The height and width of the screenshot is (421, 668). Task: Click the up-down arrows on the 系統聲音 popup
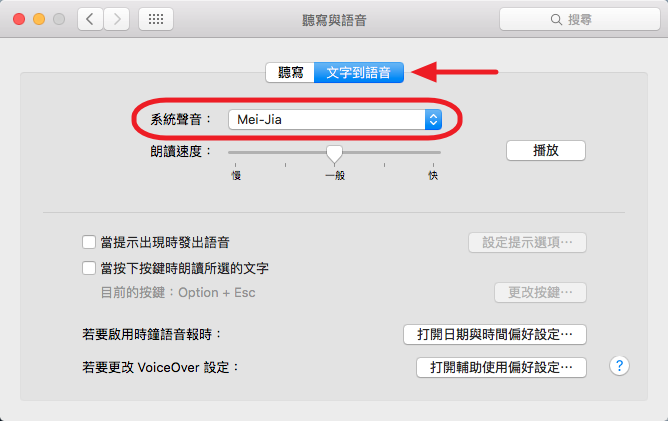[x=433, y=120]
